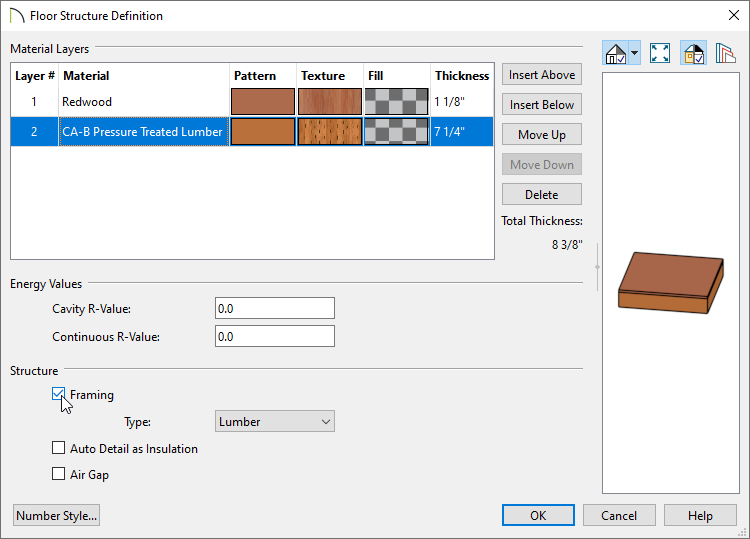750x539 pixels.
Task: Click the Pressure Treated Lumber fill swatch
Action: [x=397, y=132]
